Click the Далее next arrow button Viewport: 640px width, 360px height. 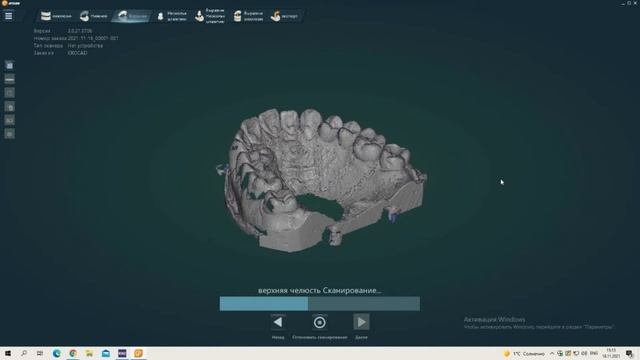pyautogui.click(x=361, y=322)
